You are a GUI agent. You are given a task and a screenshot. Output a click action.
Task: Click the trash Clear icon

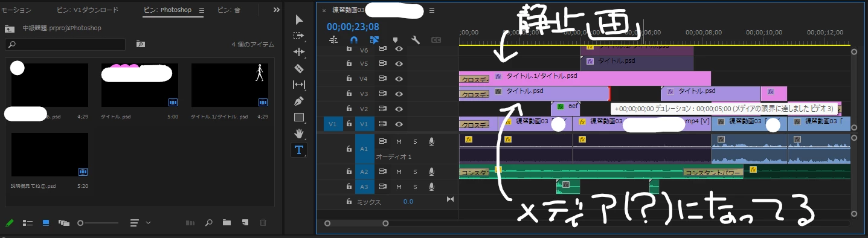tap(263, 223)
